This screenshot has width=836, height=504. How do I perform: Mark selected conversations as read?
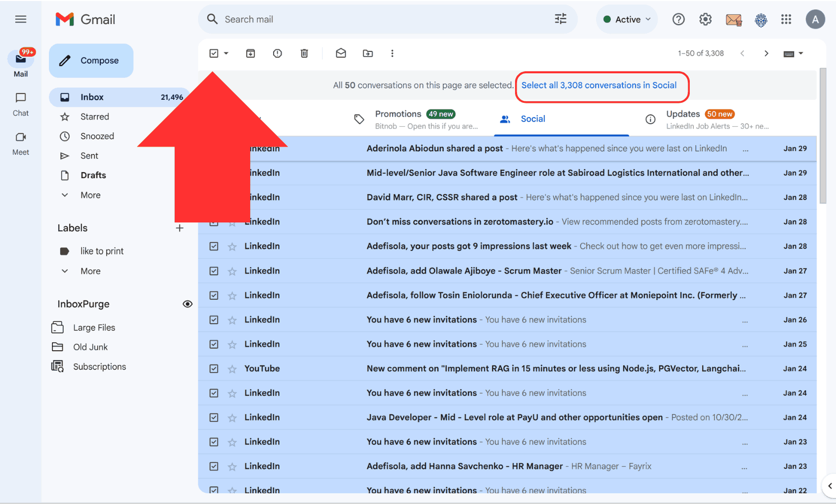tap(341, 53)
